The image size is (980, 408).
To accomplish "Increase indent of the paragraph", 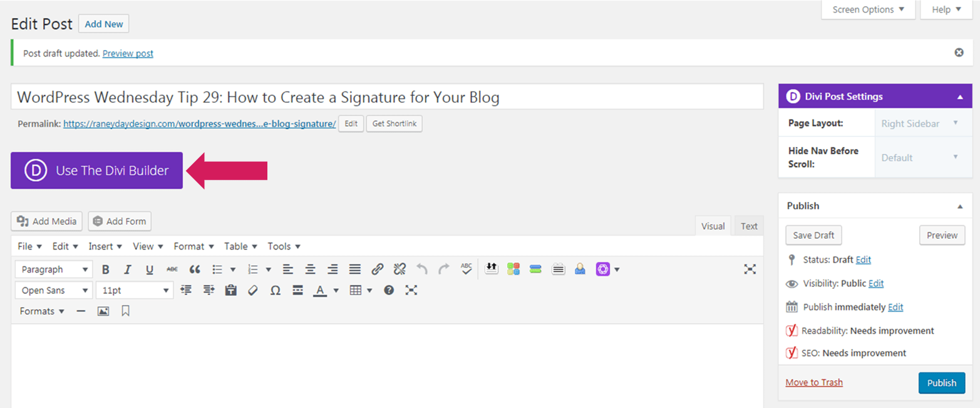I will (x=209, y=290).
